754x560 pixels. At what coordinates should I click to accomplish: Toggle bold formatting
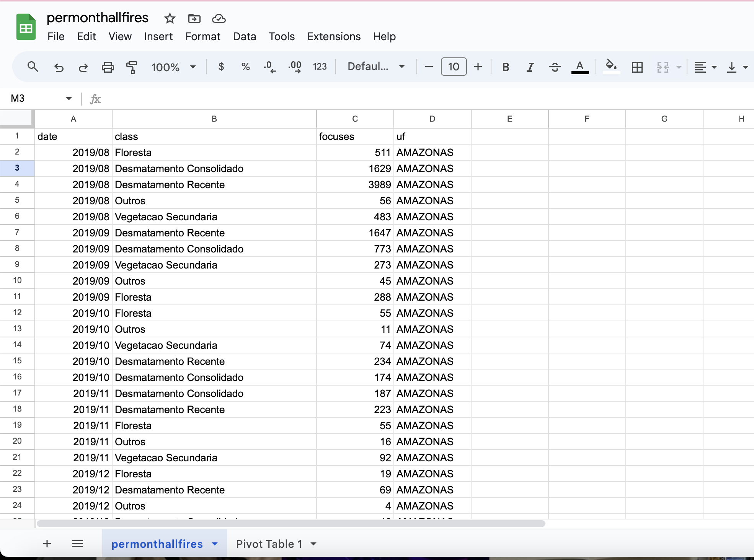point(506,67)
